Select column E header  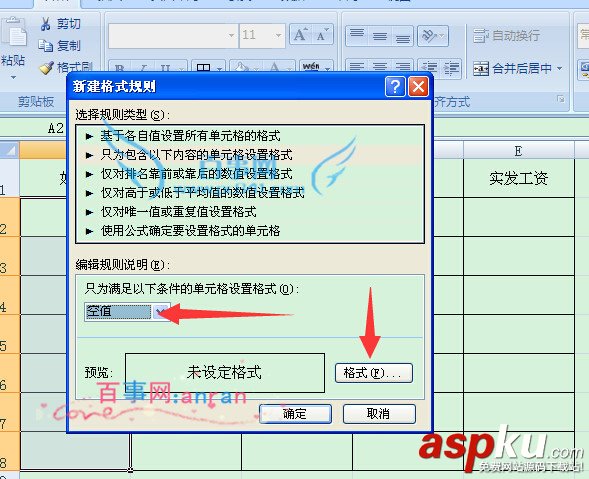pos(518,151)
